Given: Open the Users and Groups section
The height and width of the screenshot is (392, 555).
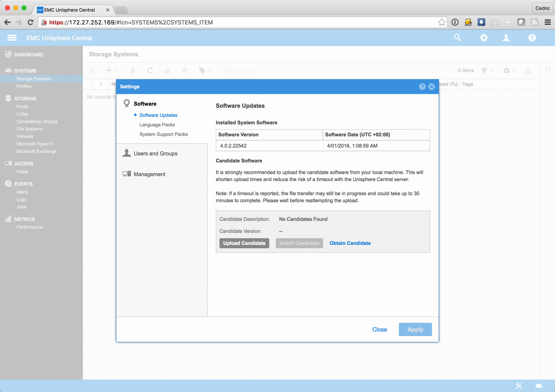Looking at the screenshot, I should pos(155,153).
